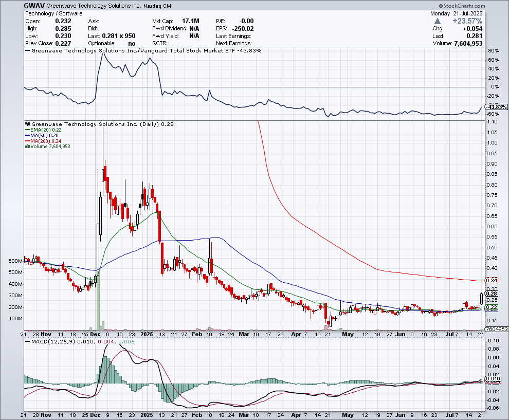Click the "Nasdaq CM" exchange label
Image resolution: width=509 pixels, height=420 pixels.
157,6
